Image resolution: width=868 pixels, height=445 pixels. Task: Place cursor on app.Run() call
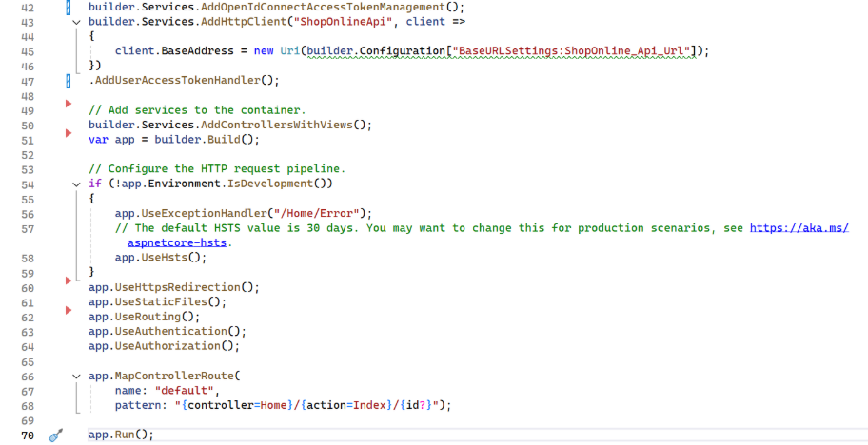(x=120, y=435)
